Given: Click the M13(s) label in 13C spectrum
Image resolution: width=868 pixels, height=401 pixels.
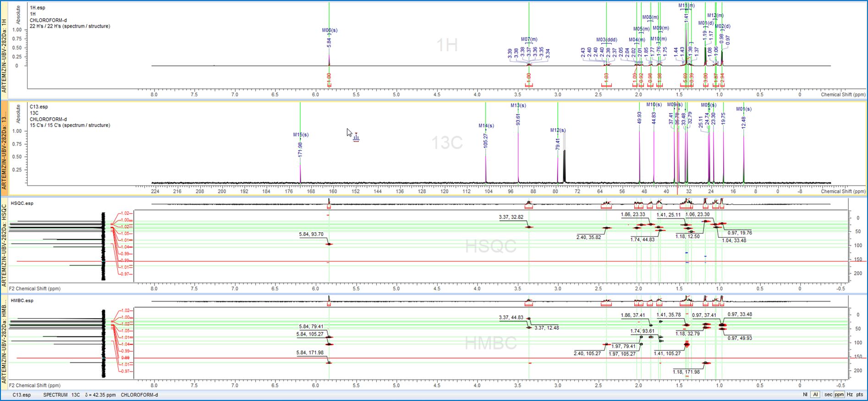Looking at the screenshot, I should (x=518, y=105).
